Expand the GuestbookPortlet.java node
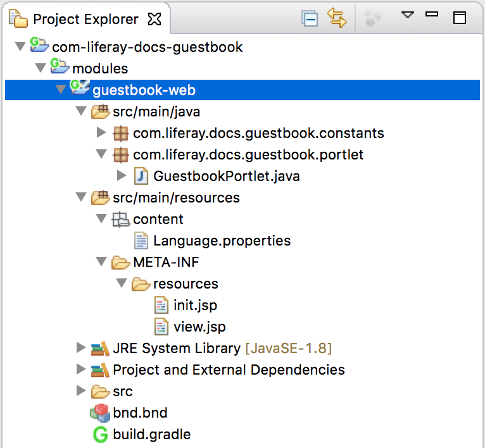 (122, 176)
